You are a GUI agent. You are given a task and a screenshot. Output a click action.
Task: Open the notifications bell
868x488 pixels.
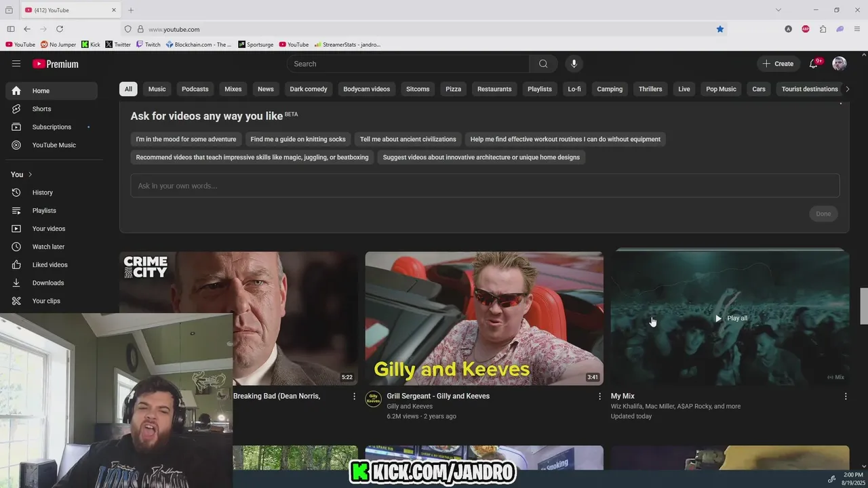[x=814, y=64]
